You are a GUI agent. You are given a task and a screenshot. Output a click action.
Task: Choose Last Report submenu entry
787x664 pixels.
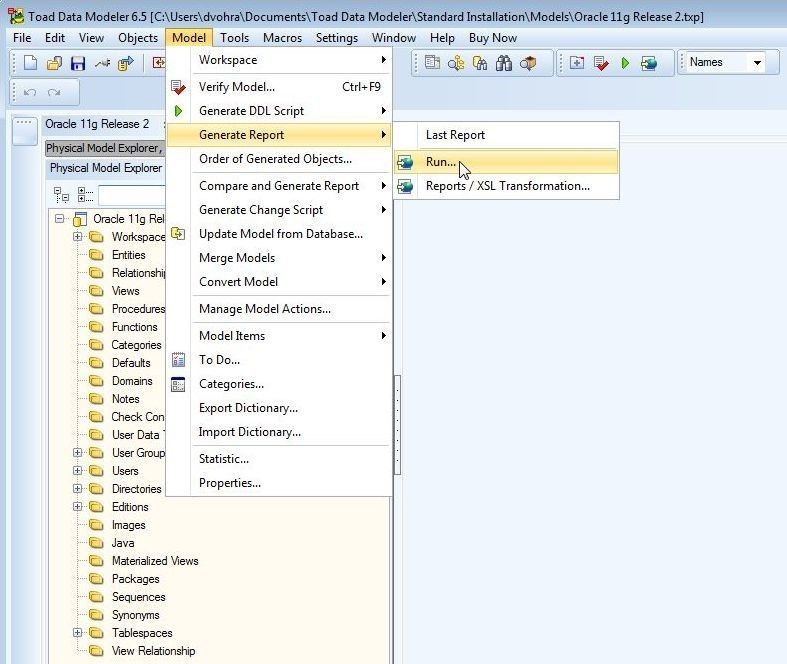pos(506,135)
